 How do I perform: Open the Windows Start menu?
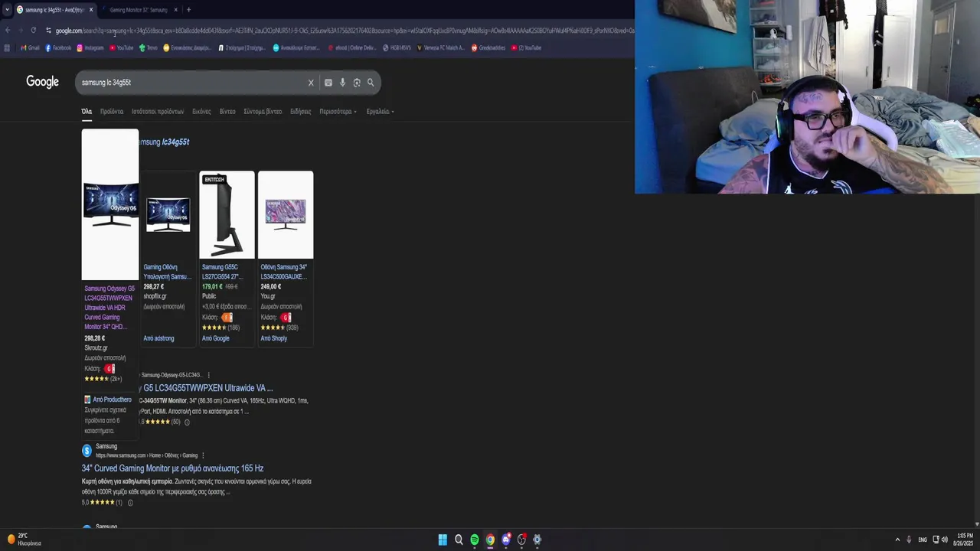[x=443, y=540]
